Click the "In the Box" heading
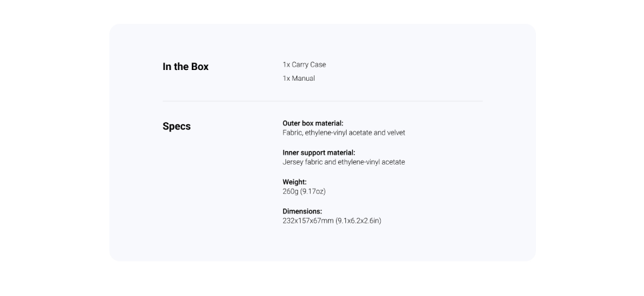This screenshot has height=296, width=644. (185, 67)
